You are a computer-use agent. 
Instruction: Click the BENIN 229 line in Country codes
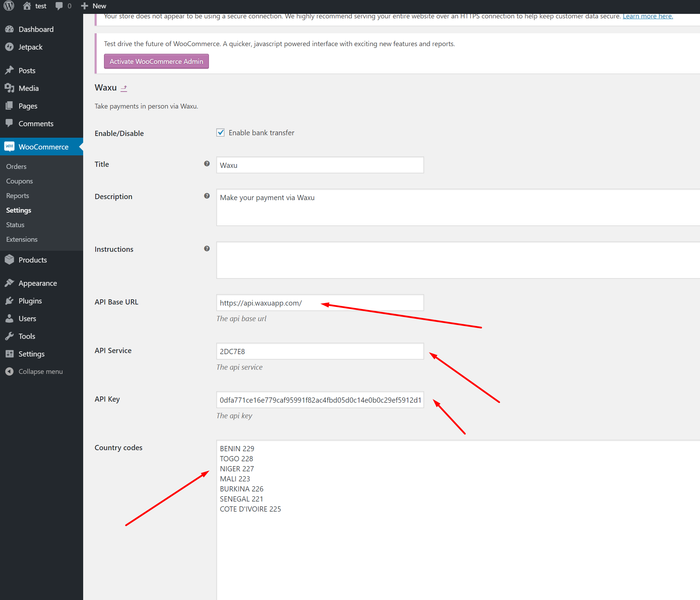click(x=237, y=448)
